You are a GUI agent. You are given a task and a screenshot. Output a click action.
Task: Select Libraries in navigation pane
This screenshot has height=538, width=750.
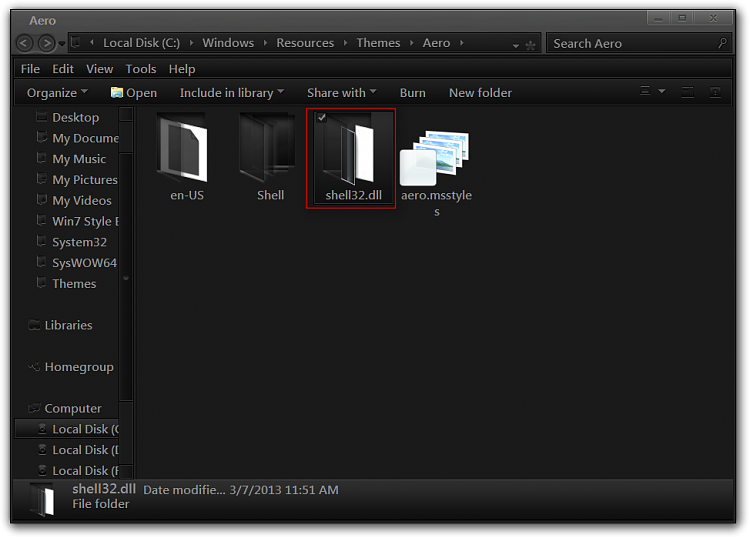click(x=68, y=326)
